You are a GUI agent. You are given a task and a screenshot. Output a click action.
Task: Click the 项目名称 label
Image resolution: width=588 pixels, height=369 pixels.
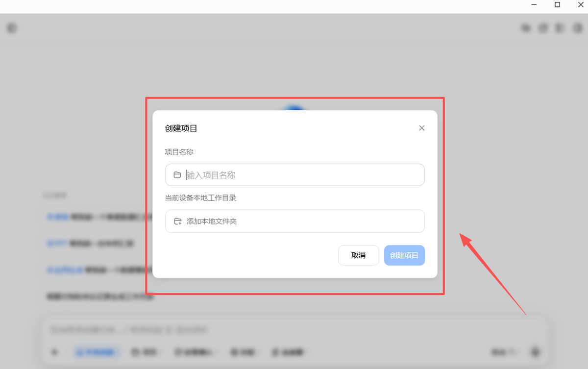179,152
